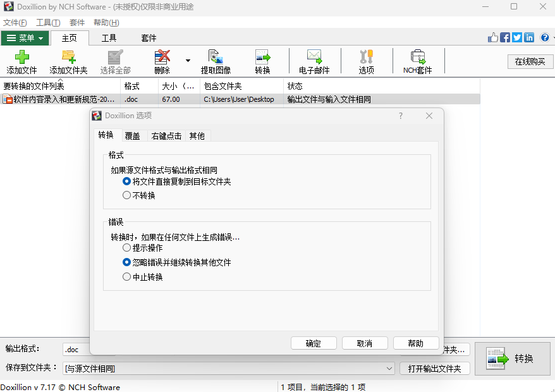This screenshot has height=392, width=555.
Task: Switch to the 套件 ribbon tab
Action: 149,38
